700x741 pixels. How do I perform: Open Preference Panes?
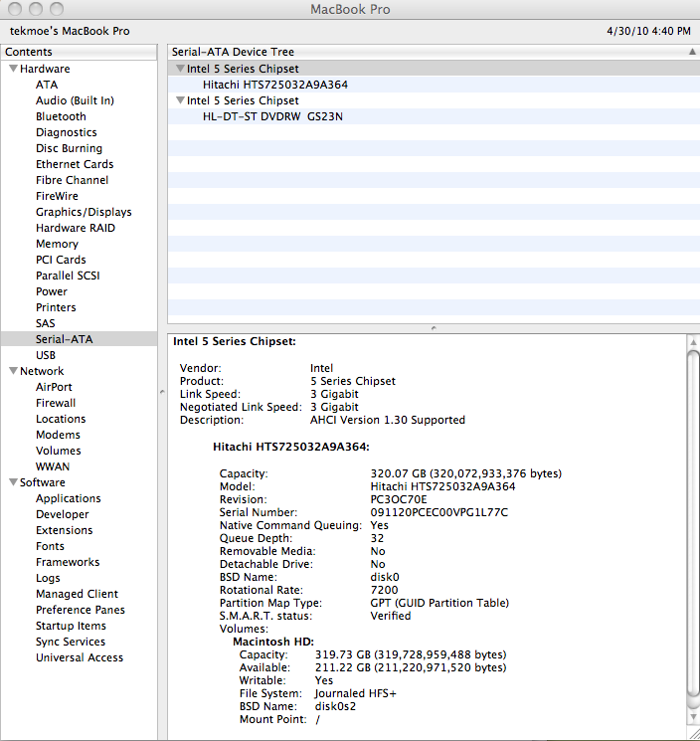(x=80, y=610)
